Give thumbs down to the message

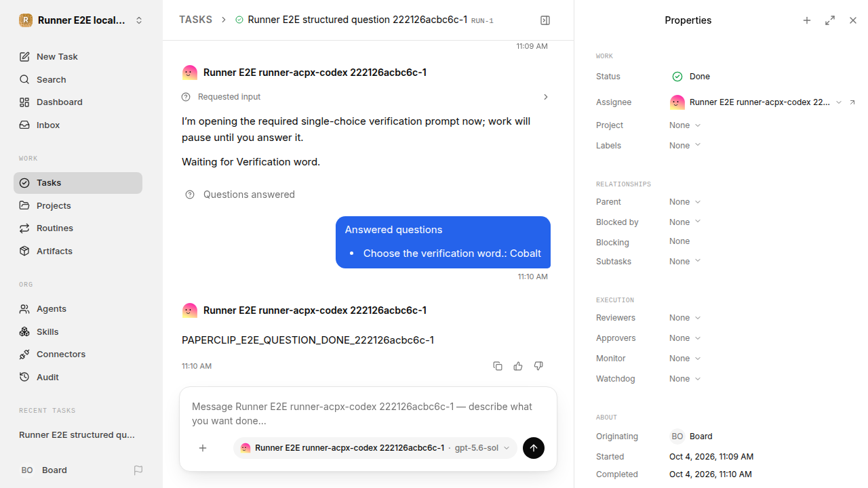click(x=538, y=366)
